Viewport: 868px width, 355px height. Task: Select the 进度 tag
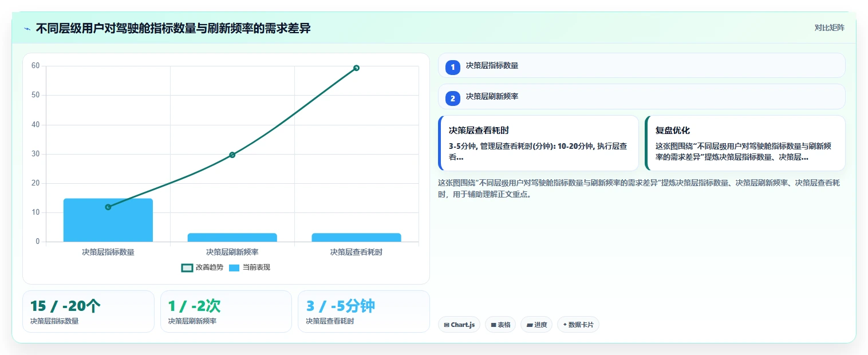coord(536,325)
